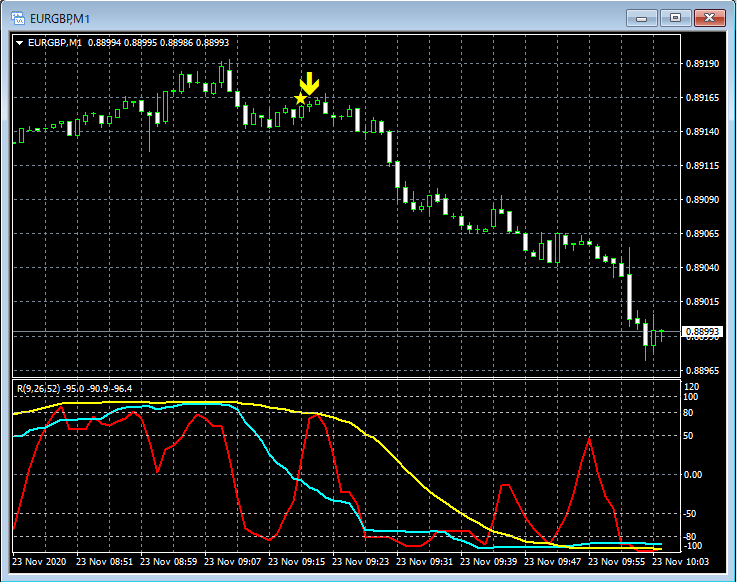The height and width of the screenshot is (582, 738).
Task: Close the EURGBP,M1 chart window
Action: click(709, 17)
